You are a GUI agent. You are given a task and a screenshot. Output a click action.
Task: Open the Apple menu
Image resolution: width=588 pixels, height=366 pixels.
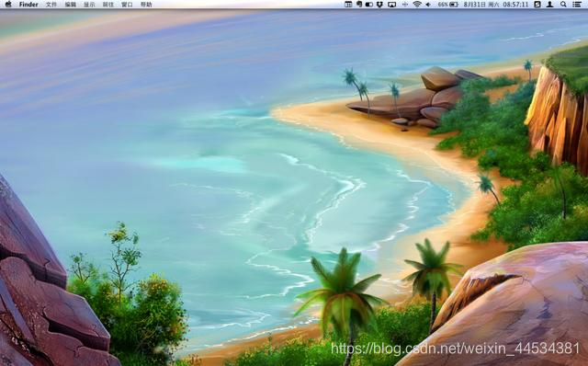coord(8,4)
